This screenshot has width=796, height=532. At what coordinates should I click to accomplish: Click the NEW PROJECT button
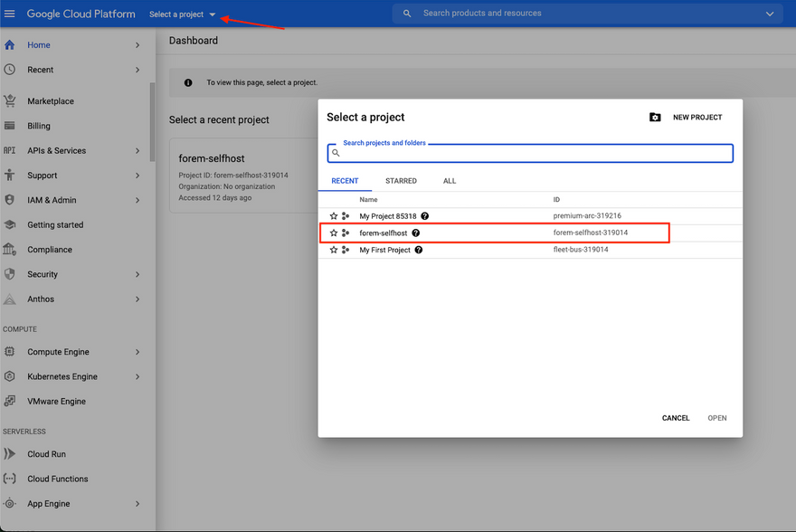coord(697,118)
